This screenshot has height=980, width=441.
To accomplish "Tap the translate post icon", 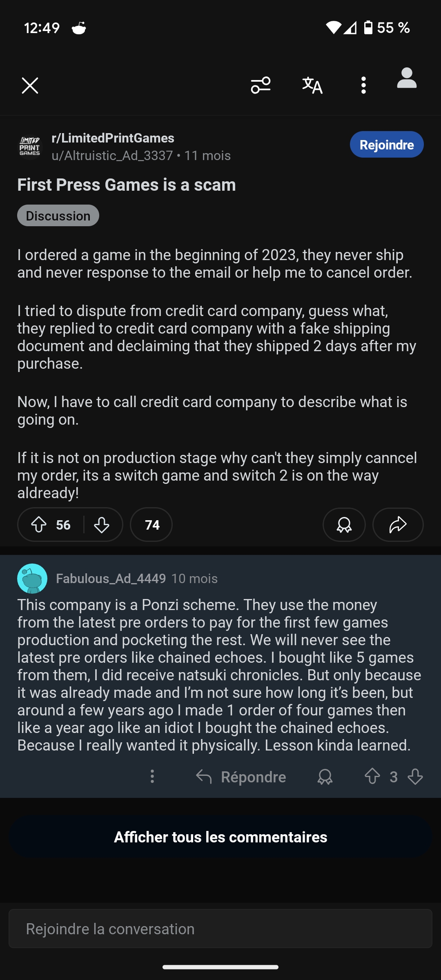I will [312, 85].
